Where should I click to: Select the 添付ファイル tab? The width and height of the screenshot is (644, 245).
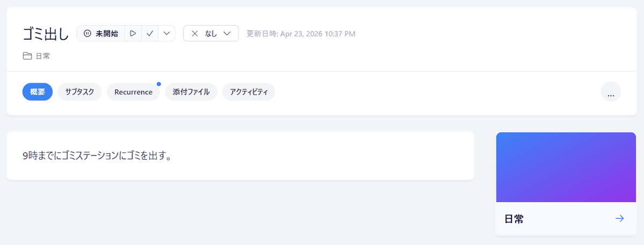[x=191, y=92]
